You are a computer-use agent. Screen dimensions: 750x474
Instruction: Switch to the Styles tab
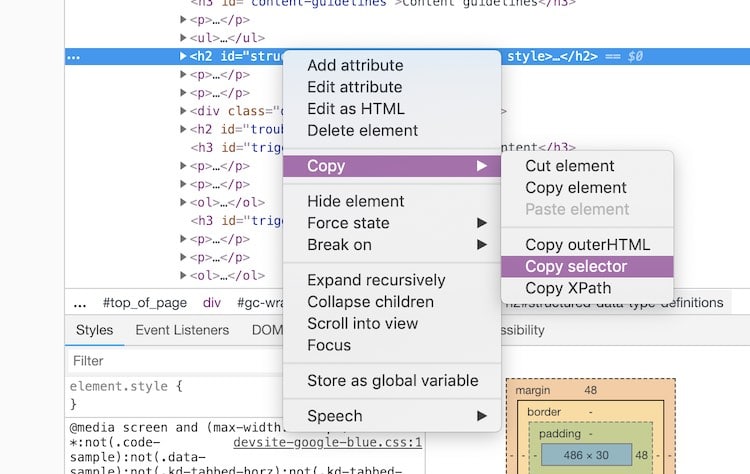(94, 330)
